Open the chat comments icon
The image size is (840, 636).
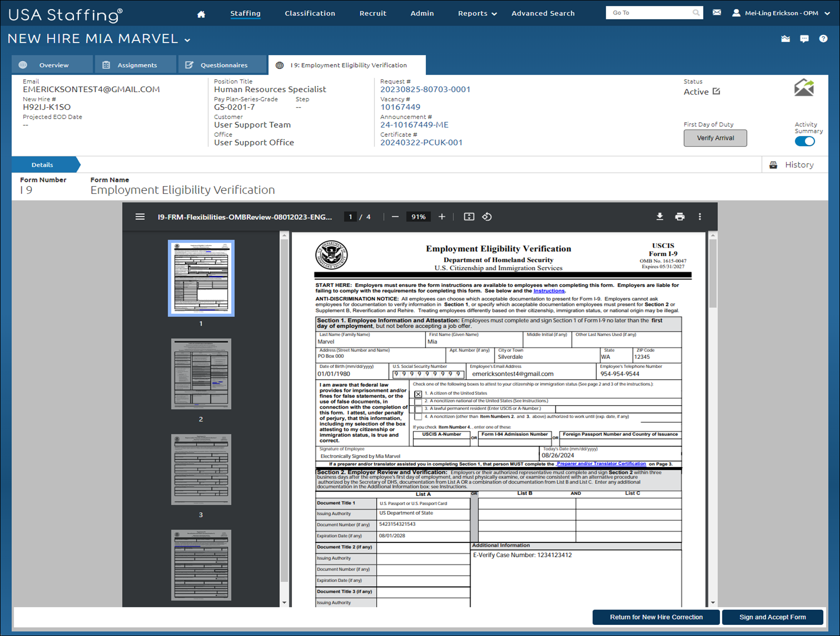(804, 39)
